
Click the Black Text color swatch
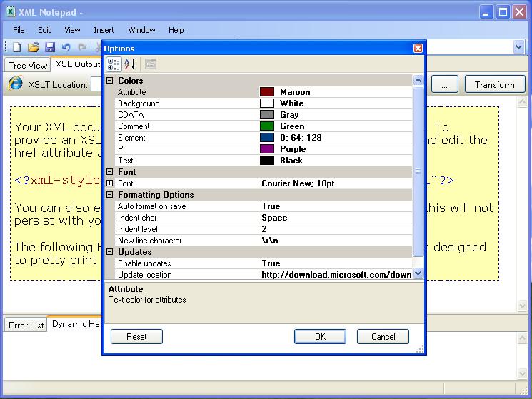coord(266,161)
